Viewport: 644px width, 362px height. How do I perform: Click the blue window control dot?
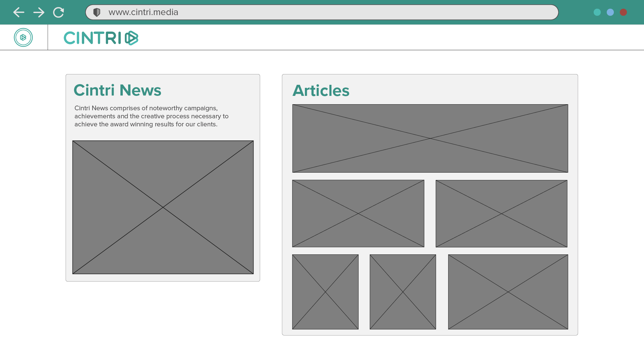tap(610, 12)
